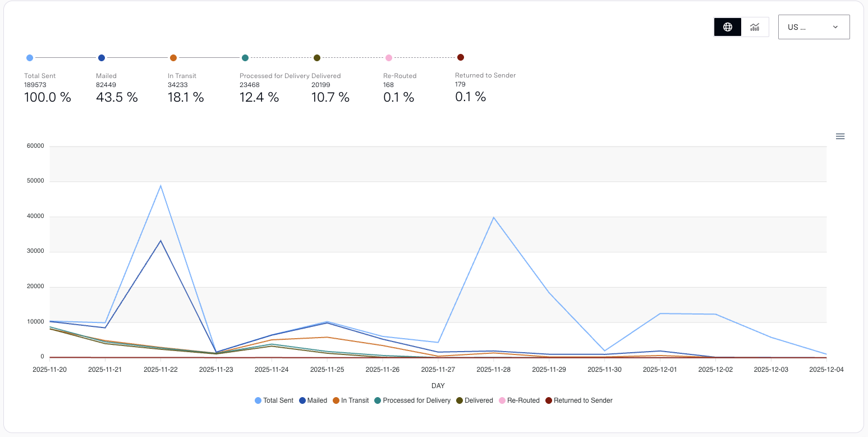
Task: Toggle Delivered series in legend
Action: pos(475,400)
